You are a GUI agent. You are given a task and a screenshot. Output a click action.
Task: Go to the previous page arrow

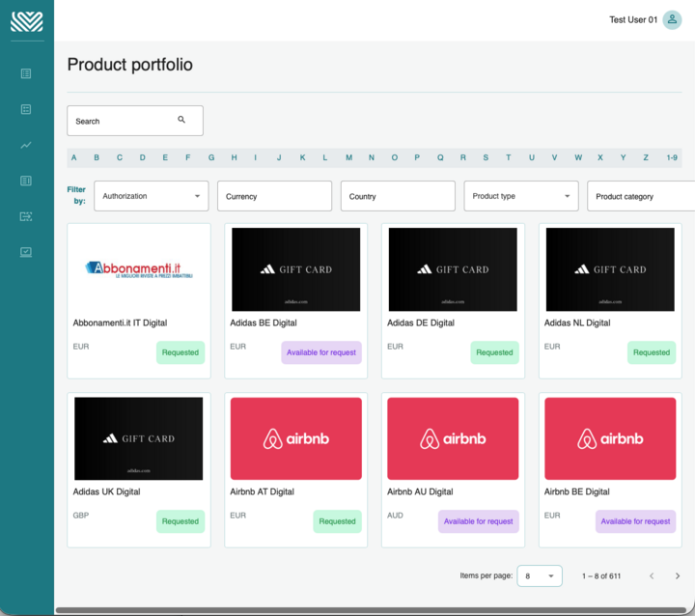(x=652, y=575)
